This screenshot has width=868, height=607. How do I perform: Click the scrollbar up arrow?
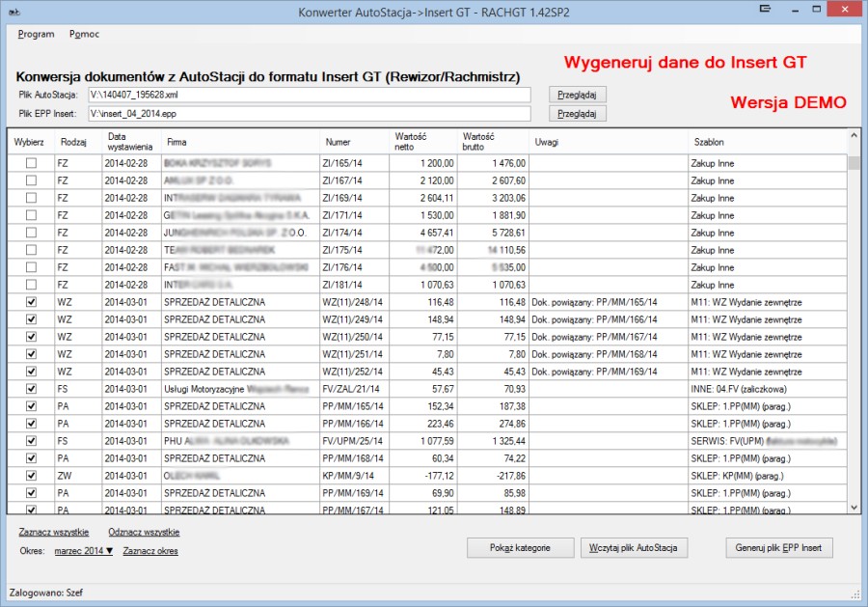click(854, 135)
